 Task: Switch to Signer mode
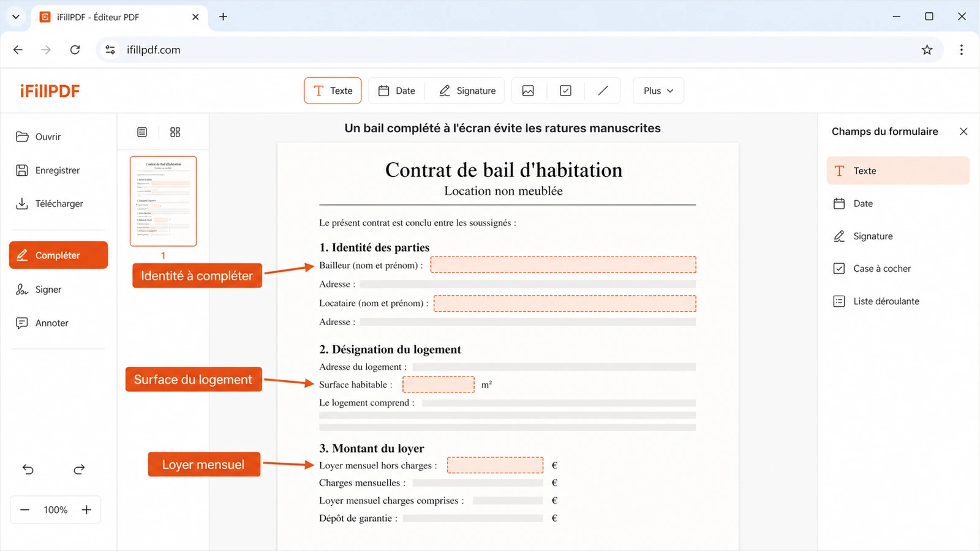pos(39,290)
